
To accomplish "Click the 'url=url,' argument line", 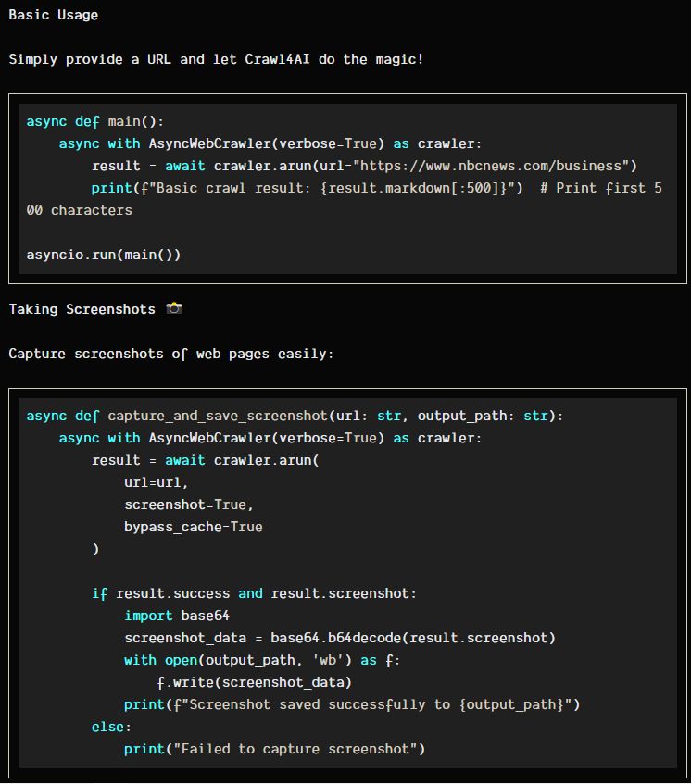I will tap(157, 482).
